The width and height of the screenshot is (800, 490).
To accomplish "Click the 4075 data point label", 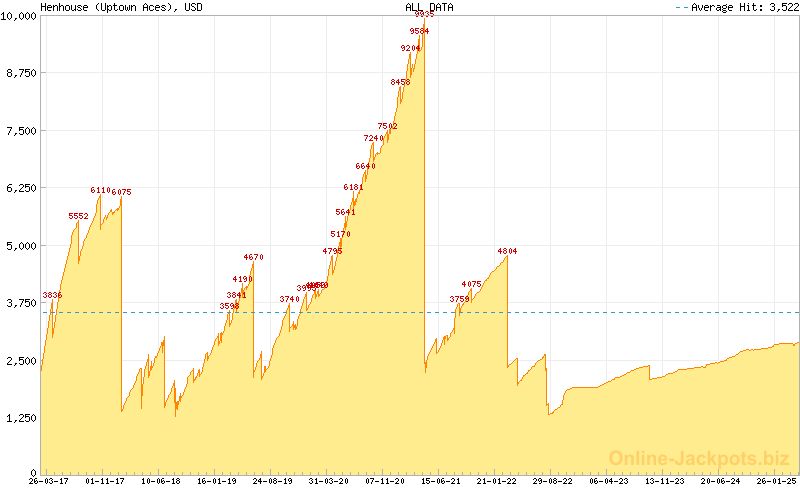I will 472,285.
